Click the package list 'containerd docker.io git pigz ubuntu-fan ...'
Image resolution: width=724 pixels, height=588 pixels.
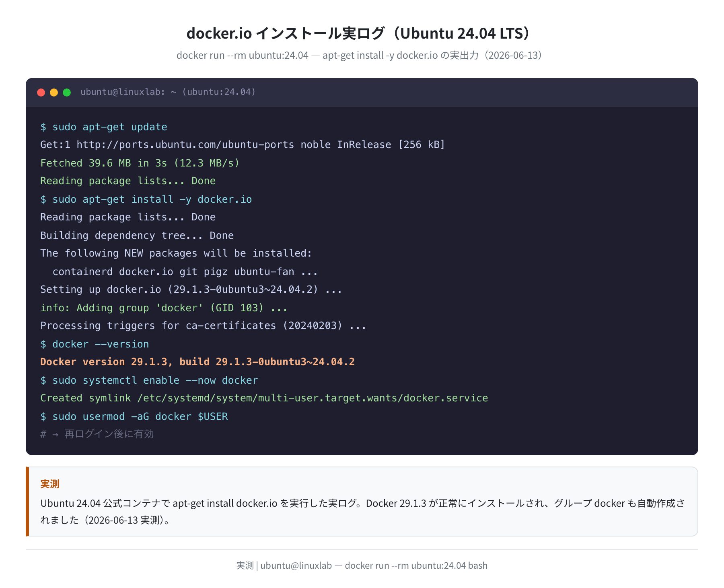(x=185, y=272)
